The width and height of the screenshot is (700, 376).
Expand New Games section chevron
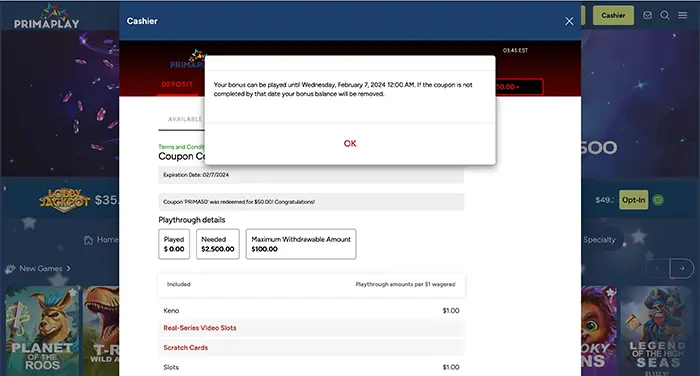point(68,268)
